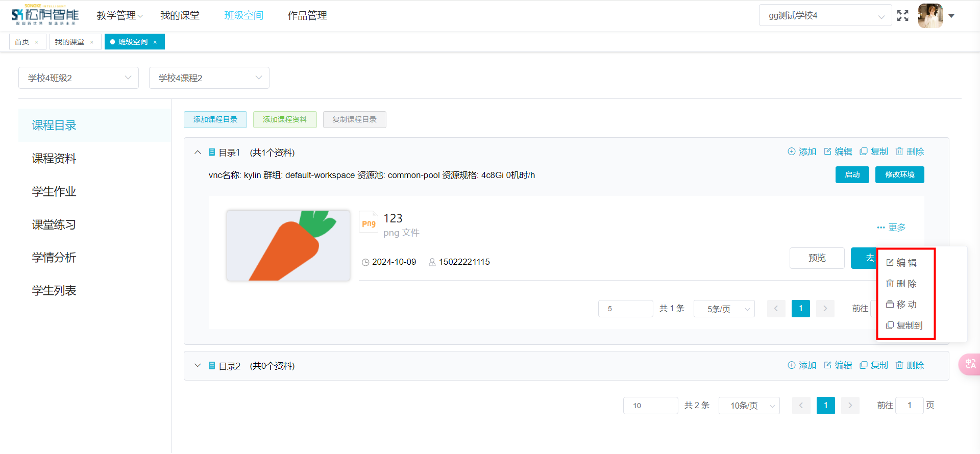Click the fullscreen toggle icon

[x=902, y=16]
